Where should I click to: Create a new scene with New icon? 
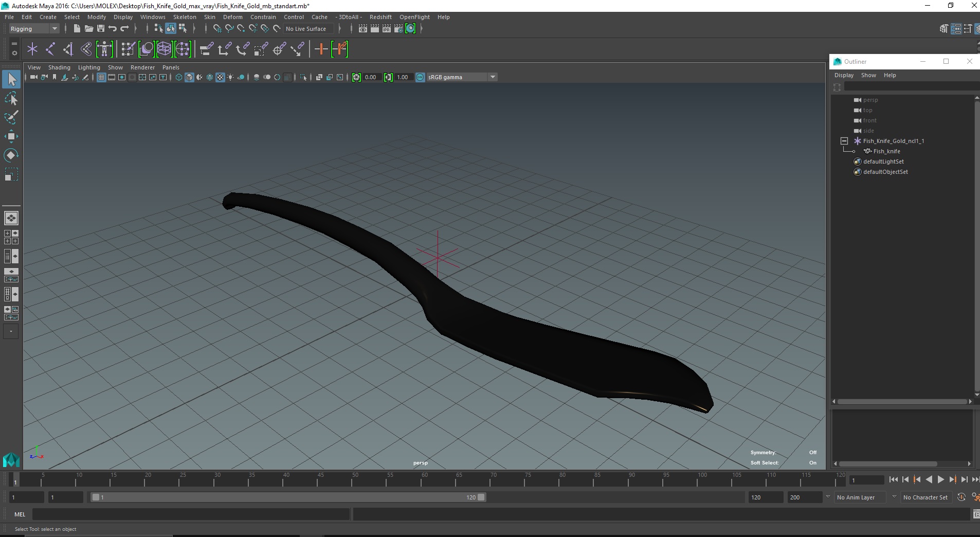(x=77, y=29)
